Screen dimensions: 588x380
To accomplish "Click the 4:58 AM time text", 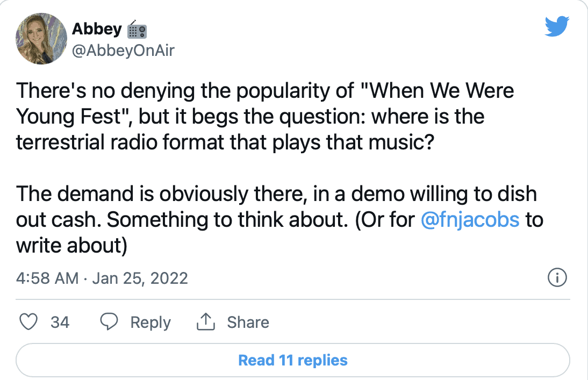I will click(x=47, y=278).
